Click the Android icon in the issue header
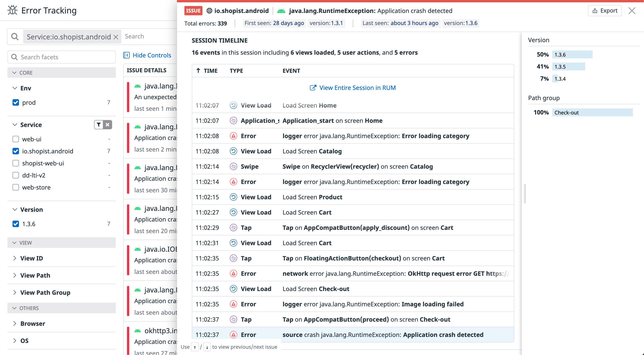This screenshot has width=644, height=355. [x=281, y=11]
